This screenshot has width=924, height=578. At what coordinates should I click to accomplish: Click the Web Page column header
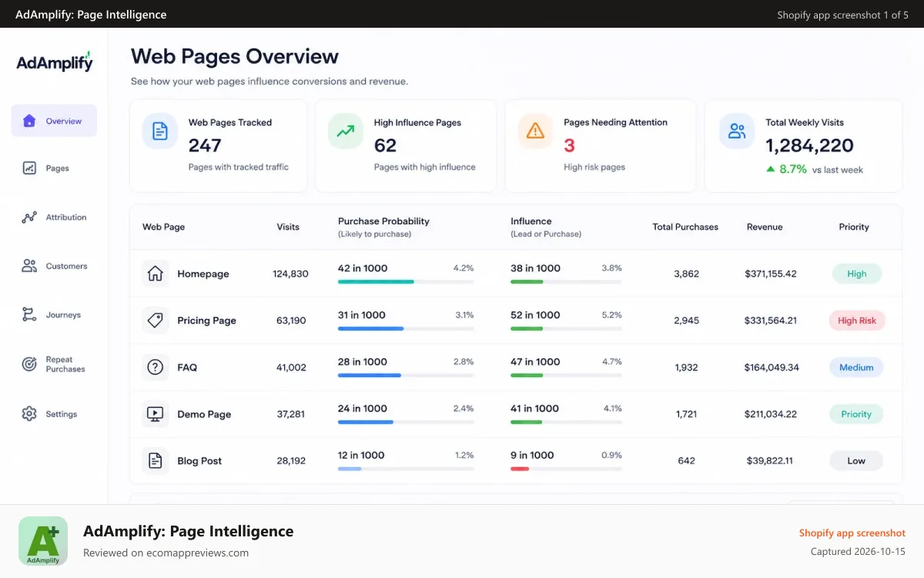tap(164, 227)
